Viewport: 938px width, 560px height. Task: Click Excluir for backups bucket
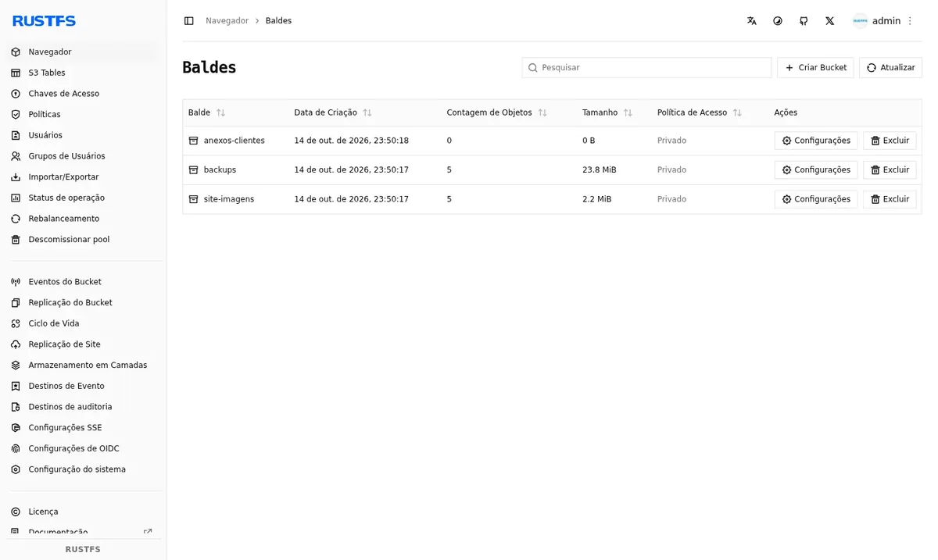[x=890, y=169]
